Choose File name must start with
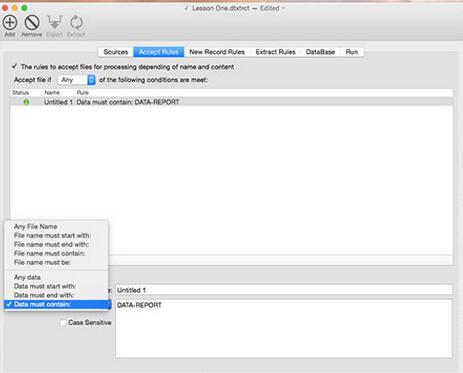This screenshot has height=373, width=463. (x=56, y=235)
